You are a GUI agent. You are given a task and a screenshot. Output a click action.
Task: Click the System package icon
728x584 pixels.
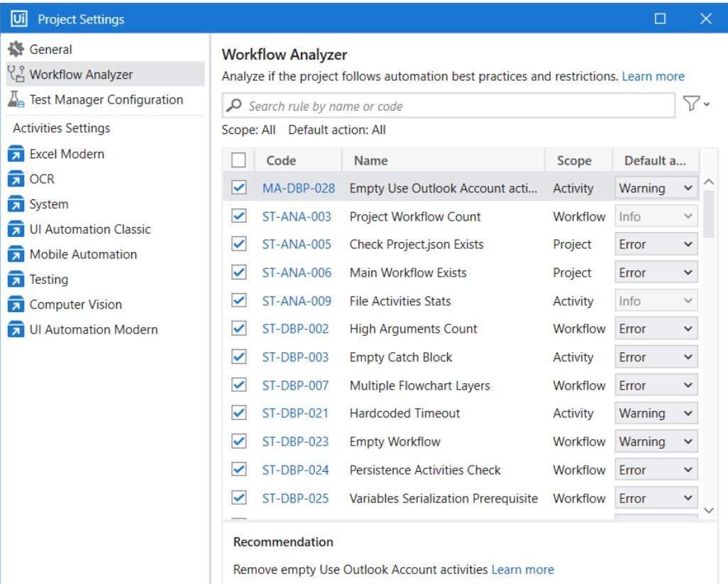pyautogui.click(x=16, y=204)
